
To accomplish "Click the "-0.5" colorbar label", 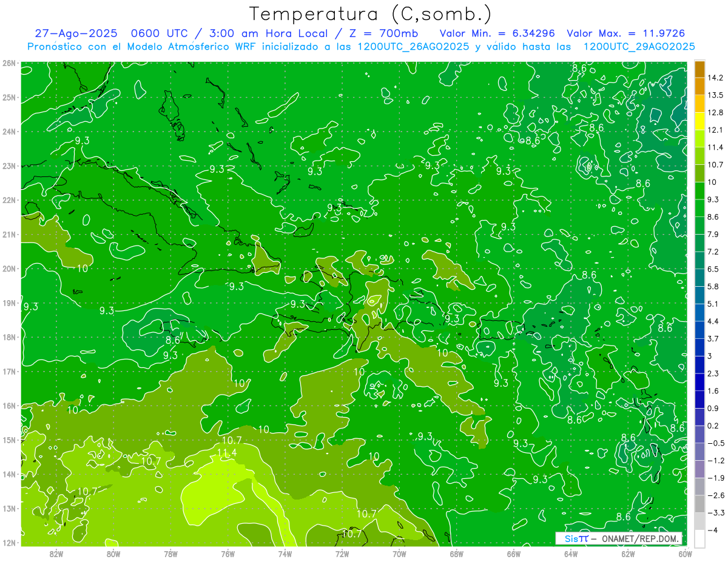I will pyautogui.click(x=716, y=443).
